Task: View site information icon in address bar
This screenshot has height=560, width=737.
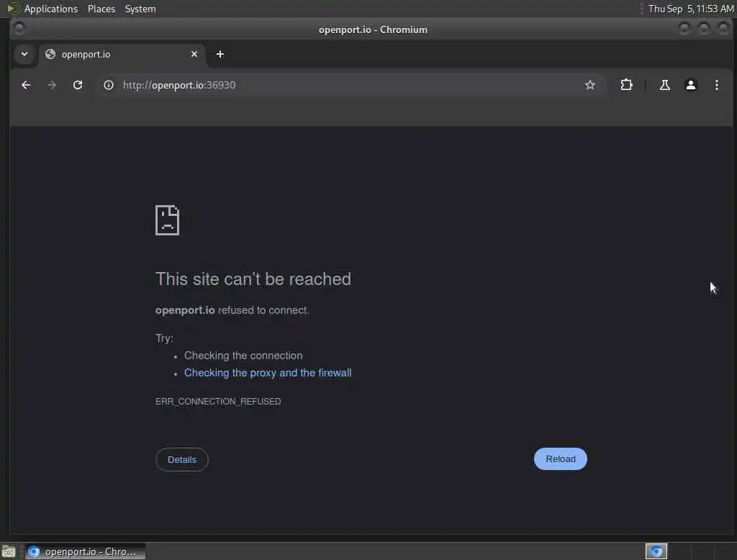Action: [109, 85]
